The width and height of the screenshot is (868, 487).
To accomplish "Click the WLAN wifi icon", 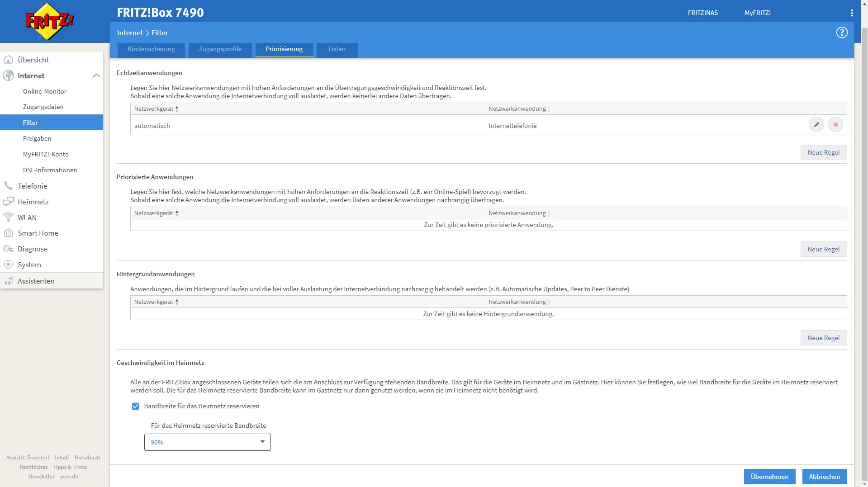I will click(x=8, y=217).
